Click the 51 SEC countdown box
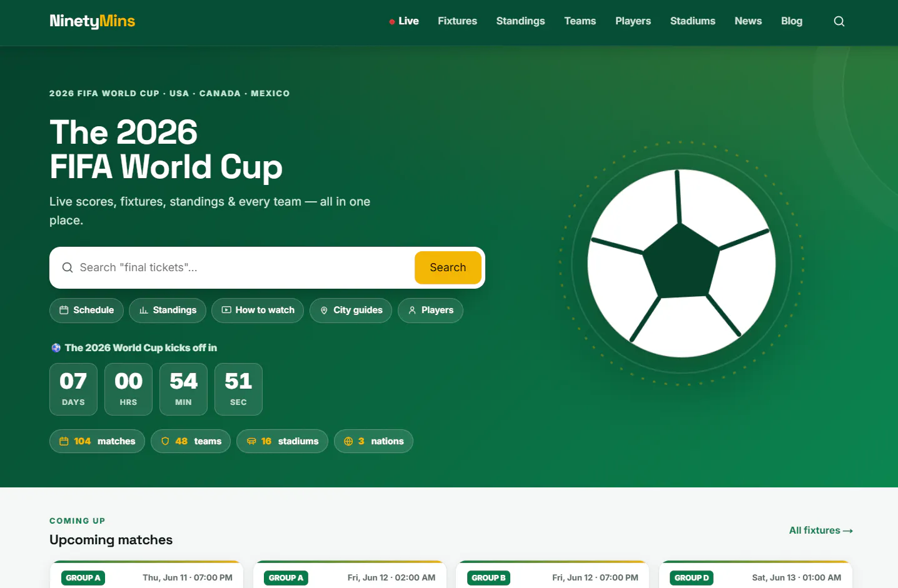Viewport: 898px width, 588px height. tap(238, 389)
